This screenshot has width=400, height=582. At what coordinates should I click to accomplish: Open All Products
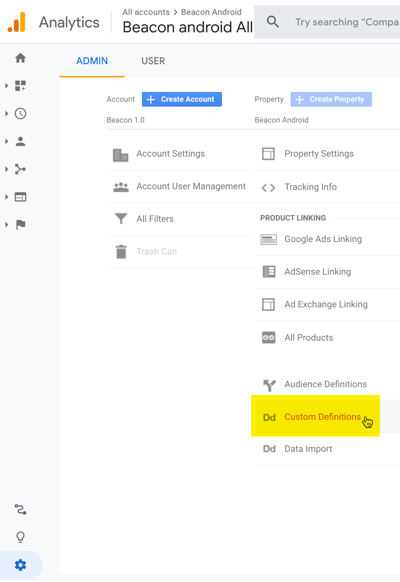click(x=309, y=338)
